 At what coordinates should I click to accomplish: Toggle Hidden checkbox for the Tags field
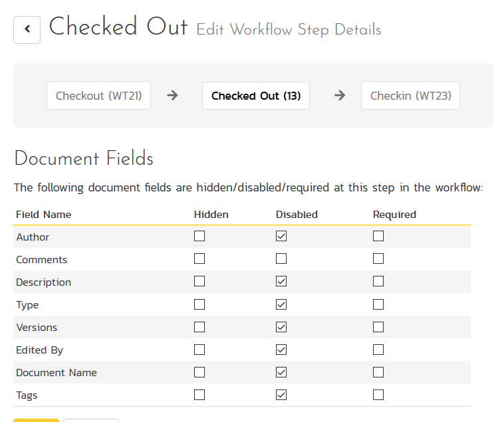coord(199,394)
